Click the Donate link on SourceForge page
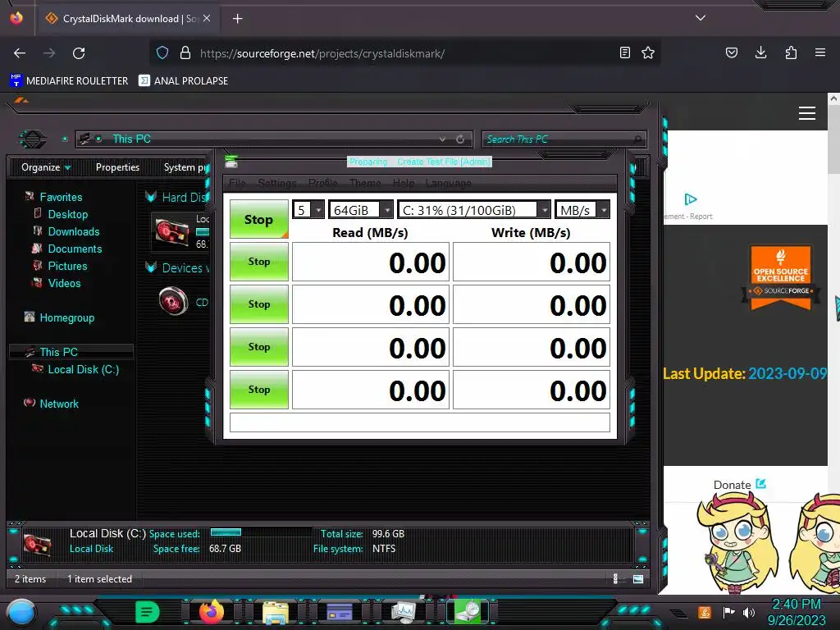The height and width of the screenshot is (630, 840). tap(739, 484)
